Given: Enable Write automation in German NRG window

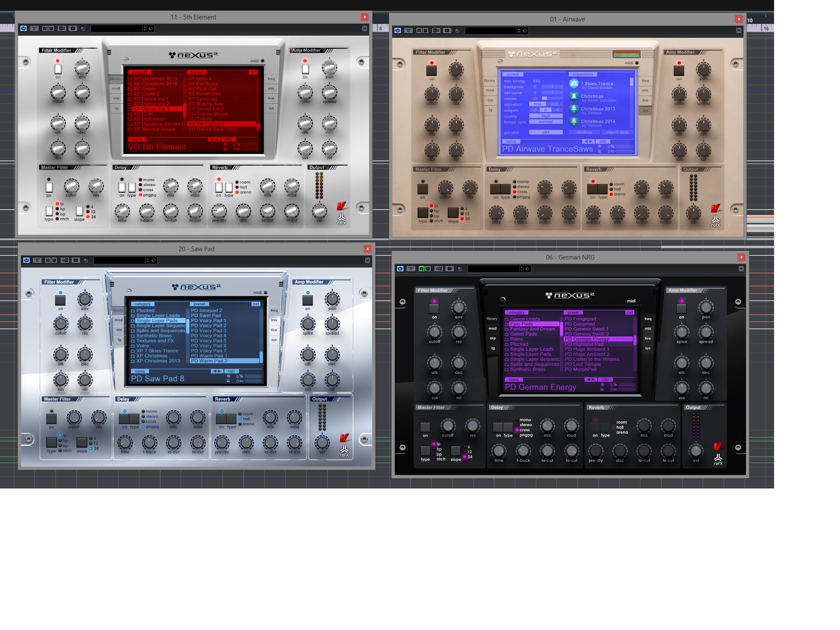Looking at the screenshot, I should [428, 269].
